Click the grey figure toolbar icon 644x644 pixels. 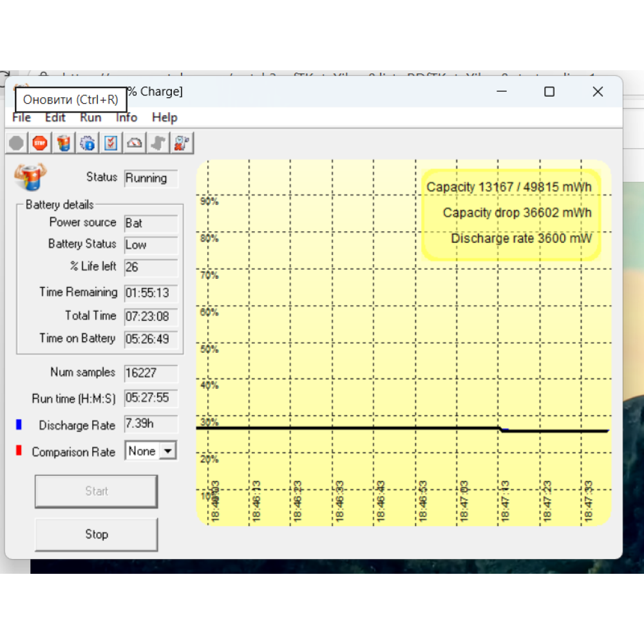click(x=158, y=143)
